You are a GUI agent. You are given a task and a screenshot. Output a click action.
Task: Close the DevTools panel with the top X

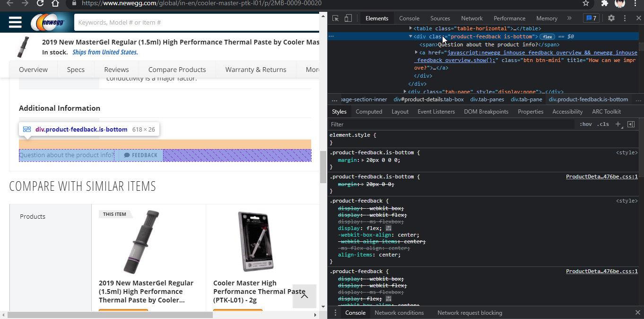(x=638, y=18)
